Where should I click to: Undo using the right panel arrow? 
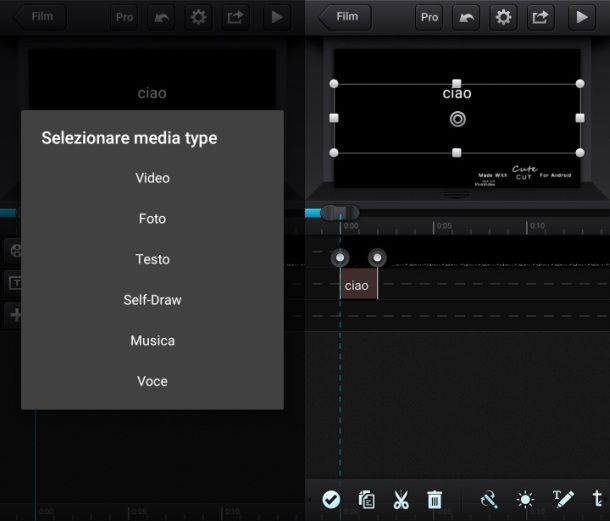pos(466,17)
